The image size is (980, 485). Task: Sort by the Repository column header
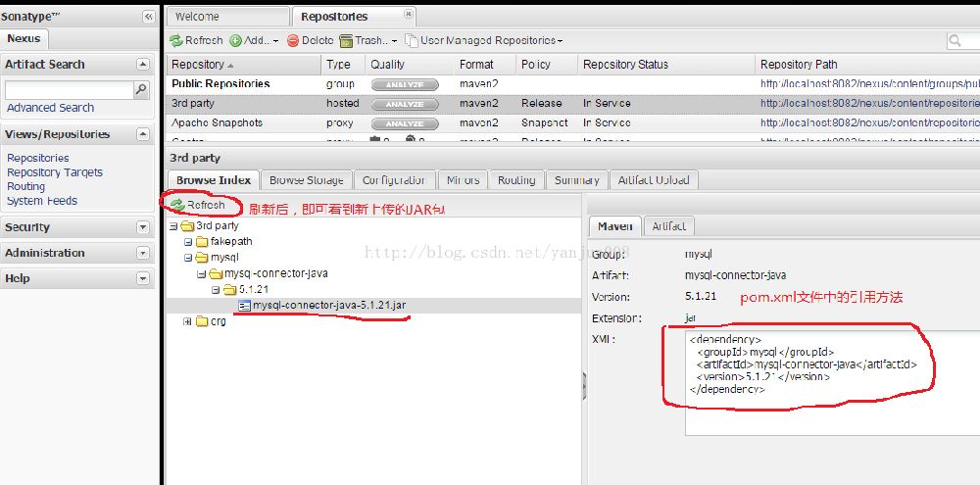click(x=244, y=65)
